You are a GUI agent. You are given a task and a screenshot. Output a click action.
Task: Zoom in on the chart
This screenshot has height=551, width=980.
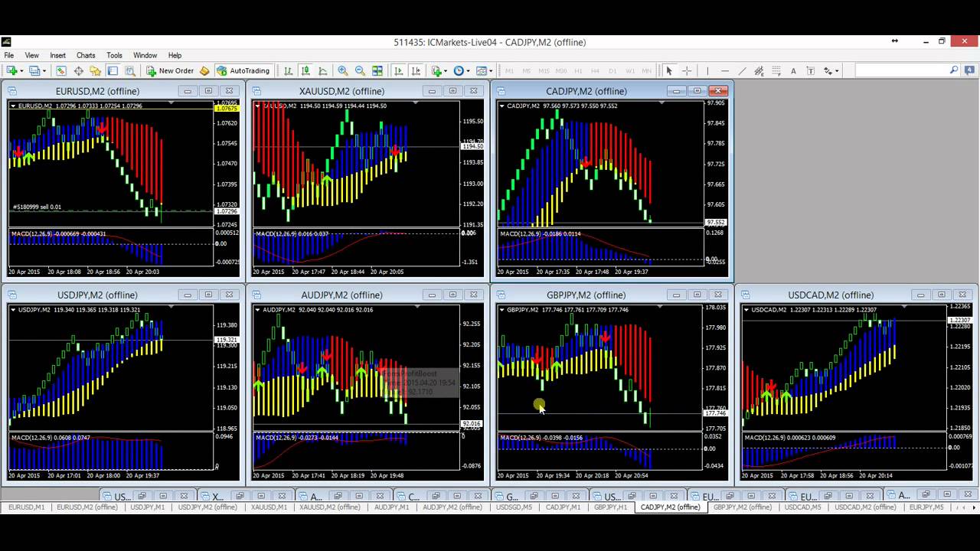click(x=343, y=70)
